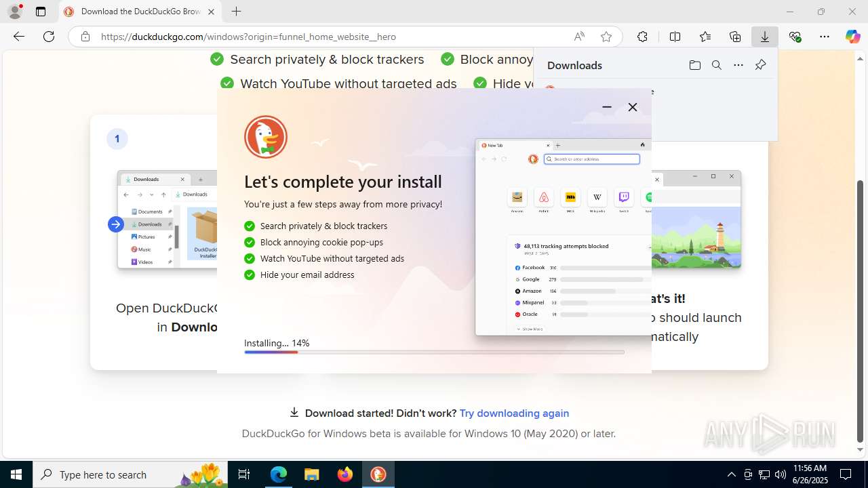Reload the page with the refresh icon
Screen dimensions: 868x488
(x=49, y=37)
